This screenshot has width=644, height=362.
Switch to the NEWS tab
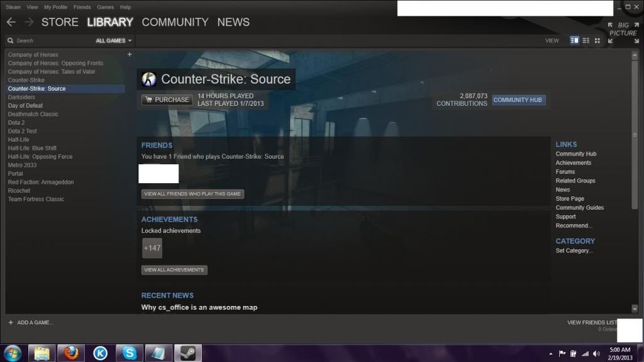coord(233,22)
